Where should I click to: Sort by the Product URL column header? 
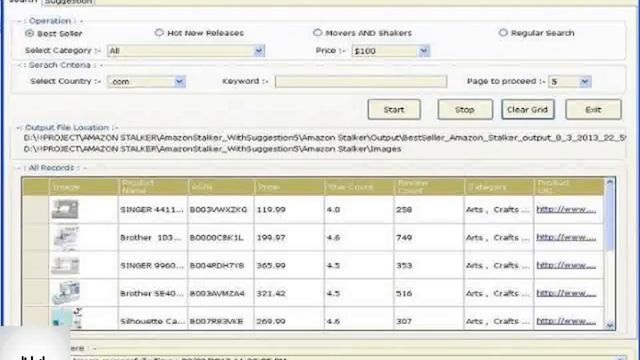(x=569, y=187)
